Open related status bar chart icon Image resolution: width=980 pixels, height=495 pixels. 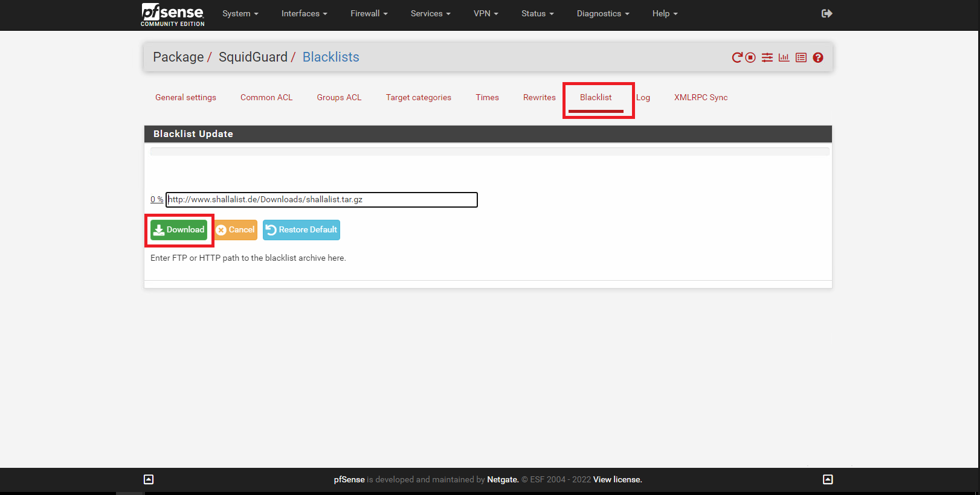(x=784, y=57)
